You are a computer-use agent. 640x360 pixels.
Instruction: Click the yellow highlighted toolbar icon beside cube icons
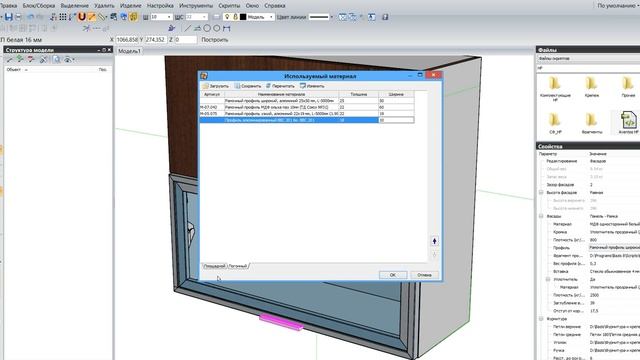point(133,17)
